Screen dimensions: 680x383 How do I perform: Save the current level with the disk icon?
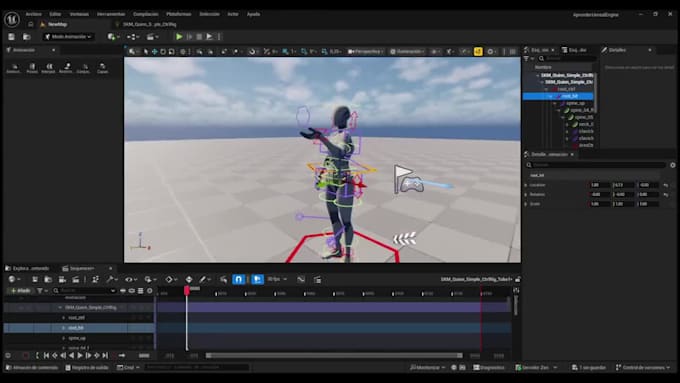12,37
